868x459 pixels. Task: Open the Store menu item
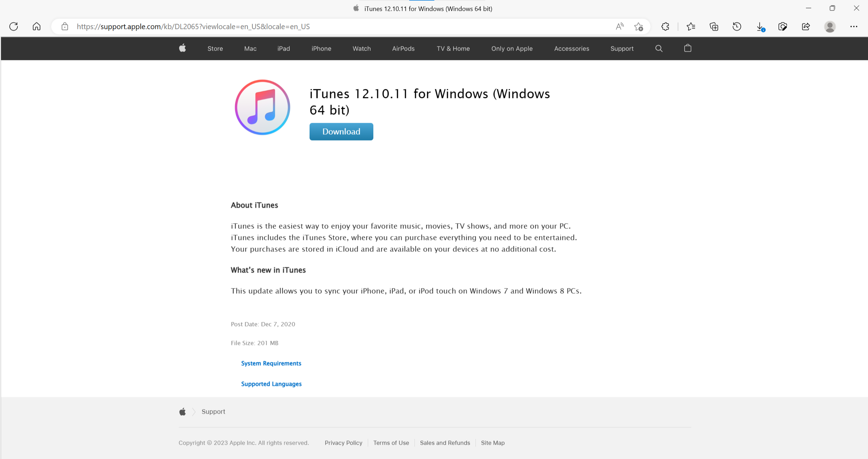(x=215, y=48)
